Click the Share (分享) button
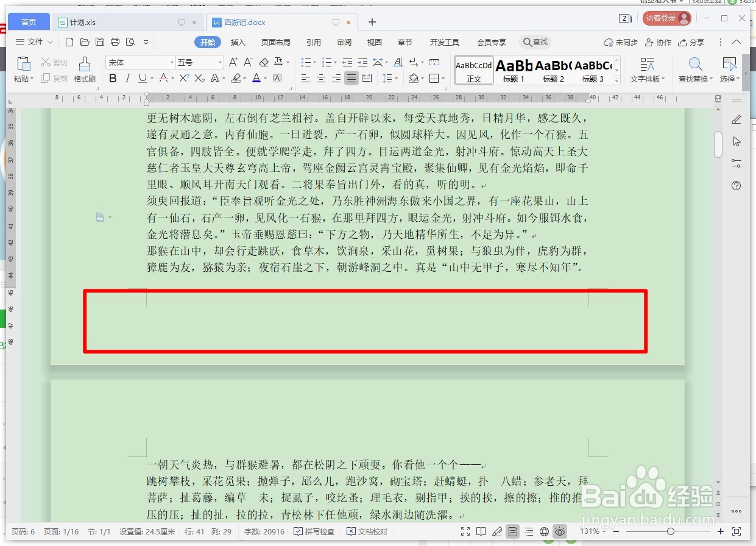Image resolution: width=756 pixels, height=546 pixels. point(691,42)
